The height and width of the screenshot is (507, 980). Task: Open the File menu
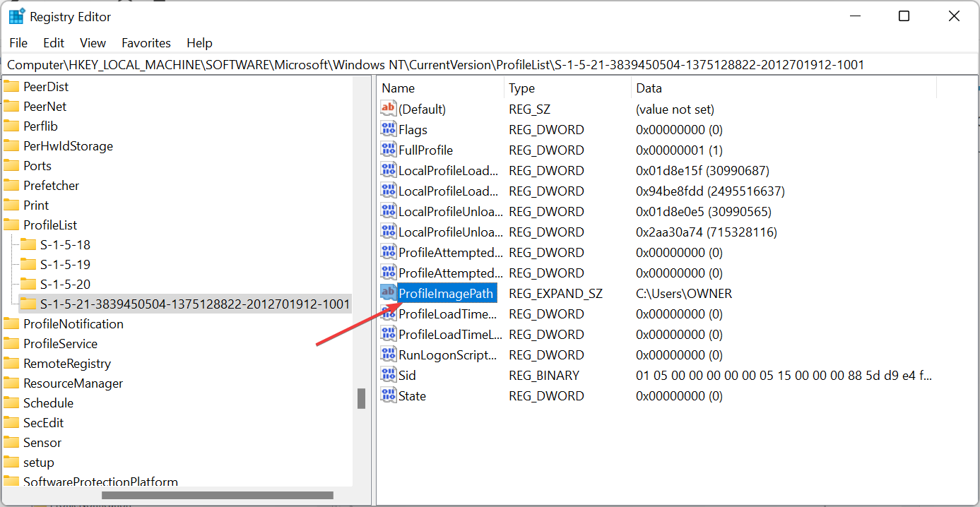pos(19,43)
